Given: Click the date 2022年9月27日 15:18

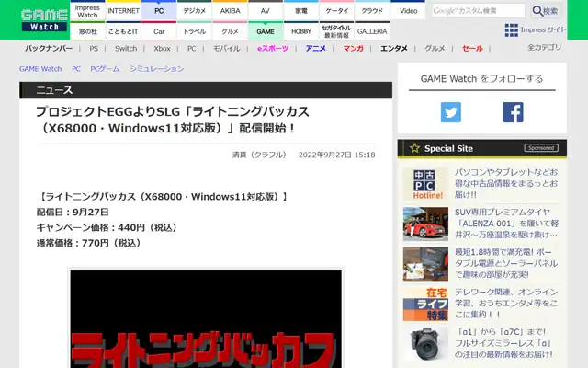Looking at the screenshot, I should click(337, 155).
